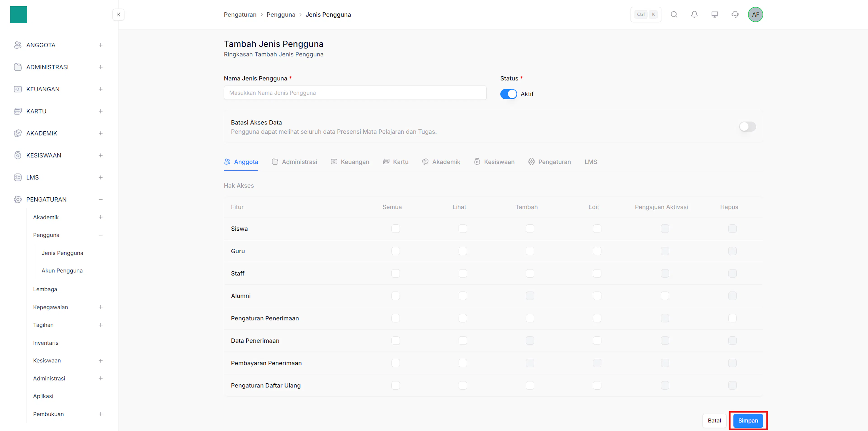Check Lihat for Data Penerimaan row
This screenshot has width=868, height=431.
463,341
